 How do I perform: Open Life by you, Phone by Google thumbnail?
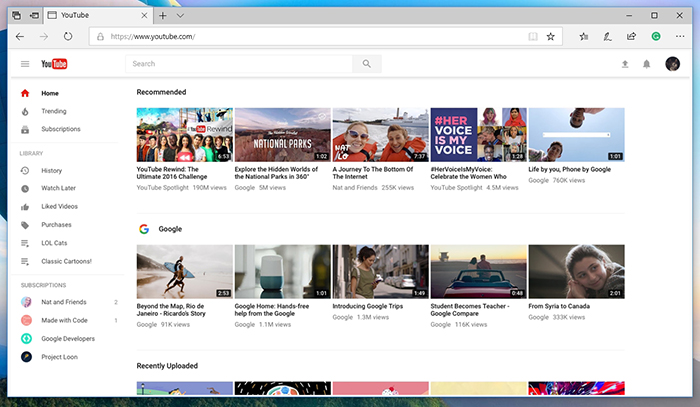coord(576,135)
